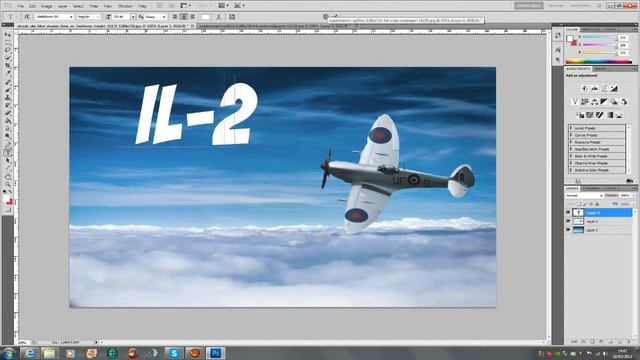This screenshot has height=360, width=640.
Task: Hide the selected text layer
Action: point(568,213)
